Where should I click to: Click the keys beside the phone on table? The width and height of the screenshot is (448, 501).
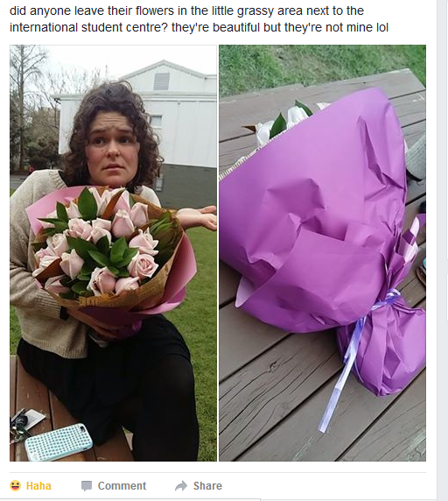[17, 425]
